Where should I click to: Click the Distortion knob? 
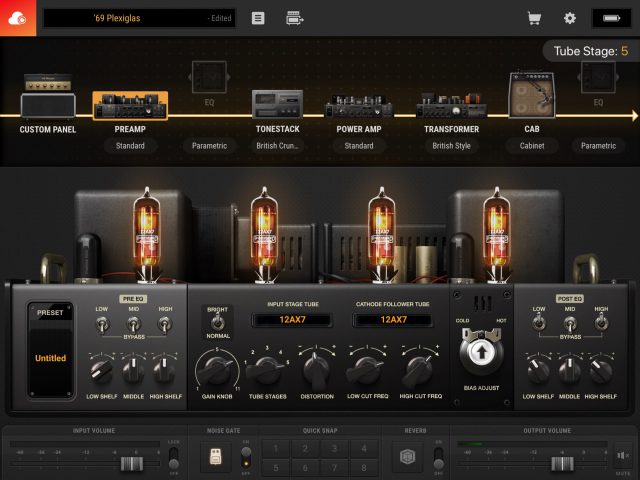pos(316,371)
